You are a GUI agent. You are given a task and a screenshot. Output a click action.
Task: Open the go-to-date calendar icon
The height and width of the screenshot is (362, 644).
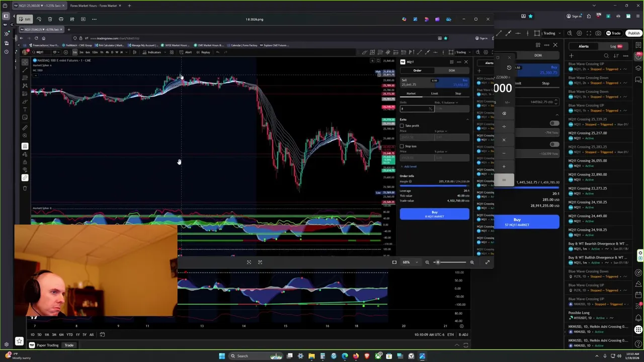point(102,334)
